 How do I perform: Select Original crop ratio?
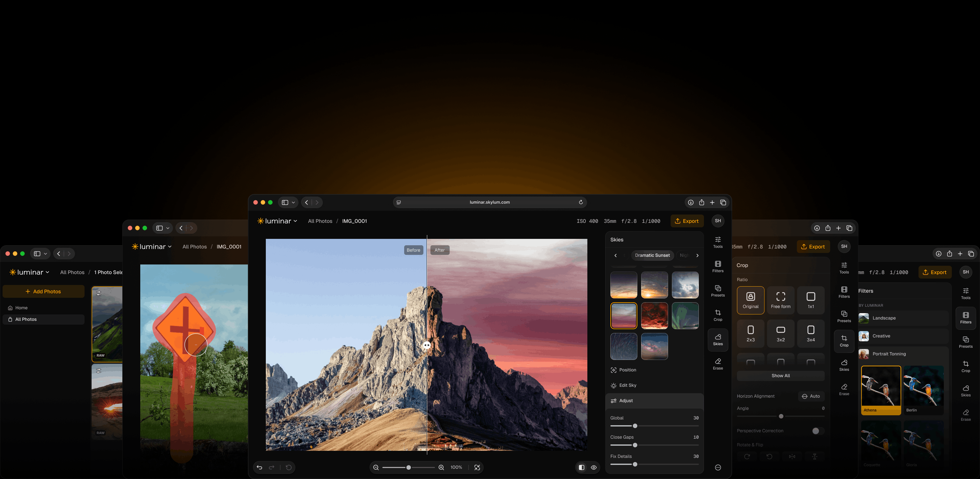pyautogui.click(x=750, y=300)
